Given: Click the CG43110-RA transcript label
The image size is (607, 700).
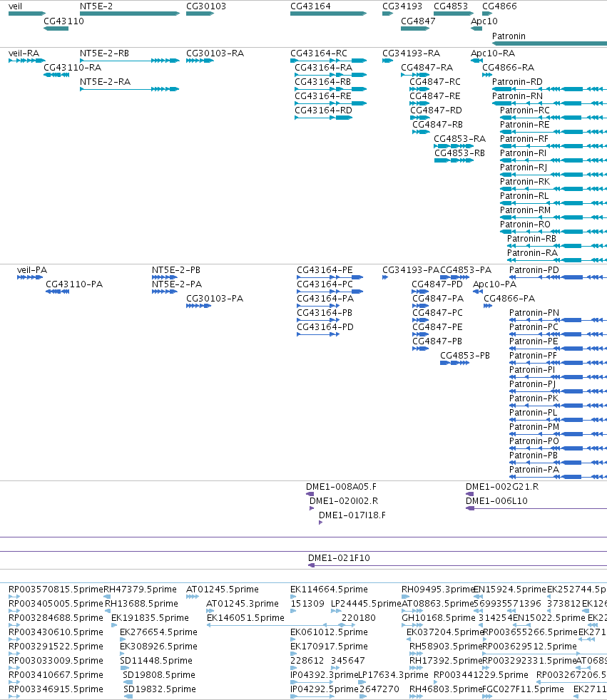Looking at the screenshot, I should [x=72, y=68].
